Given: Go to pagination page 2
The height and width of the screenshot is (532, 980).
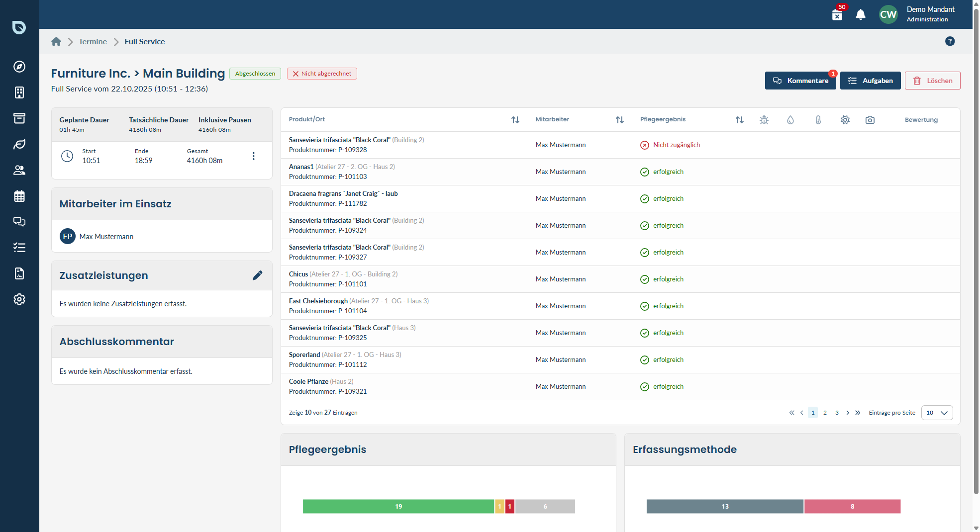Looking at the screenshot, I should pyautogui.click(x=825, y=413).
